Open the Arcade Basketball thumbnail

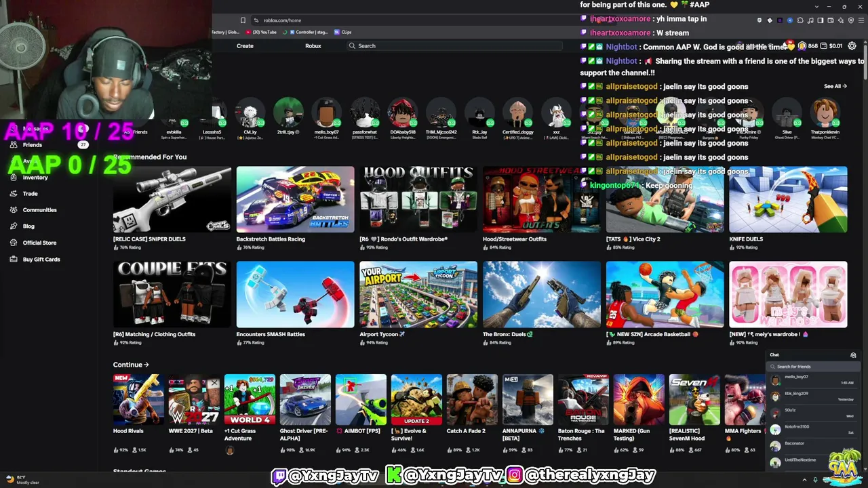click(x=665, y=294)
